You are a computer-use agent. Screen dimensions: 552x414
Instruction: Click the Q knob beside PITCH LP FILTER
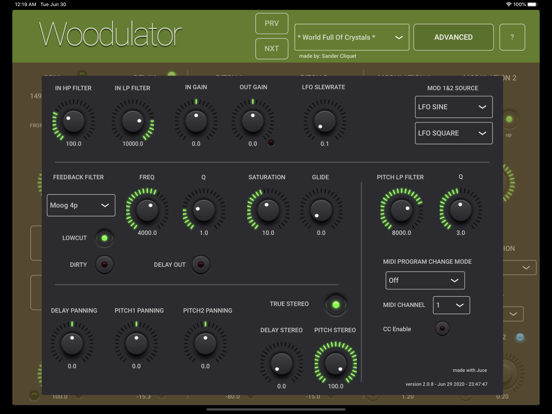point(460,210)
